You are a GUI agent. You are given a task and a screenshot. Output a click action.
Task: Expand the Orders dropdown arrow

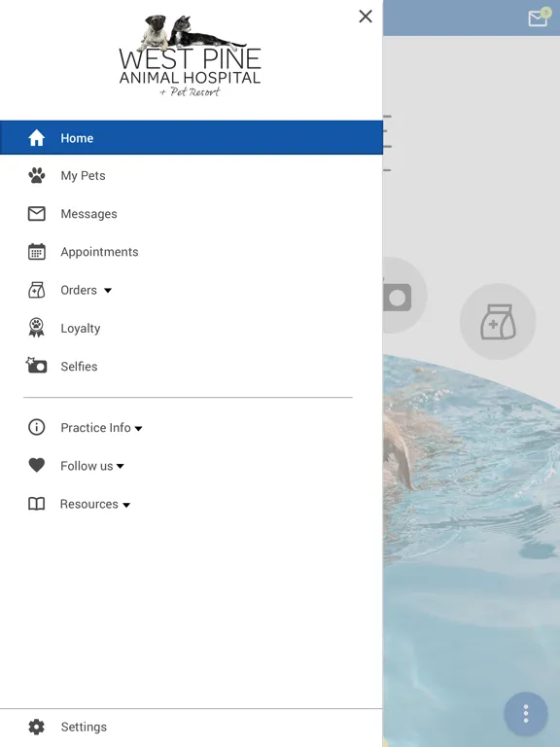pos(108,291)
